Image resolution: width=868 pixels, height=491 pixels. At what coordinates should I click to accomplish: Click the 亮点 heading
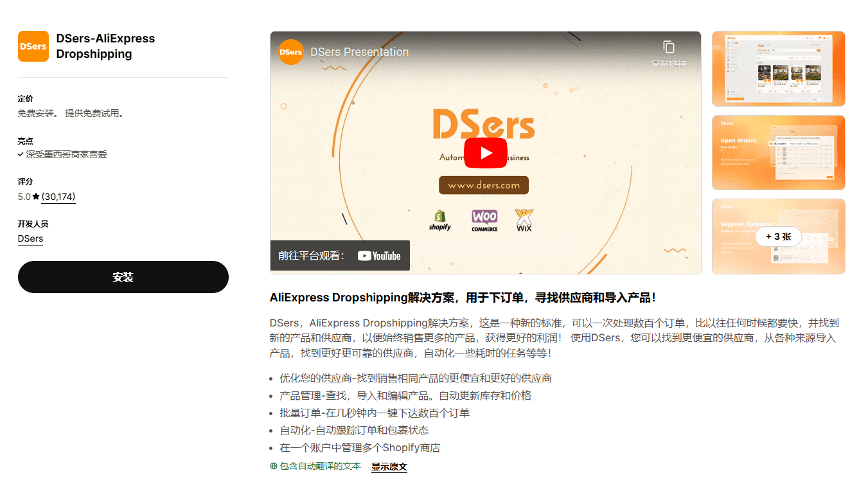[x=26, y=141]
